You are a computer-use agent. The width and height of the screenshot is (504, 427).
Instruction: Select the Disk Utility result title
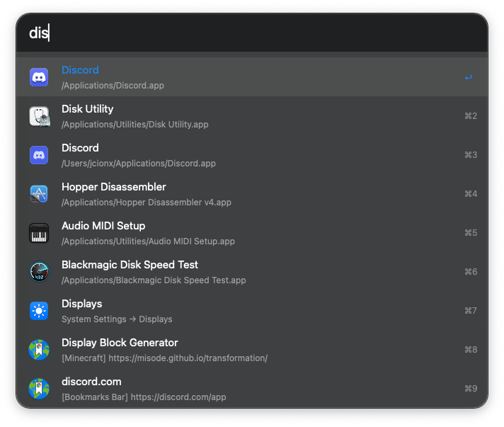tap(87, 109)
